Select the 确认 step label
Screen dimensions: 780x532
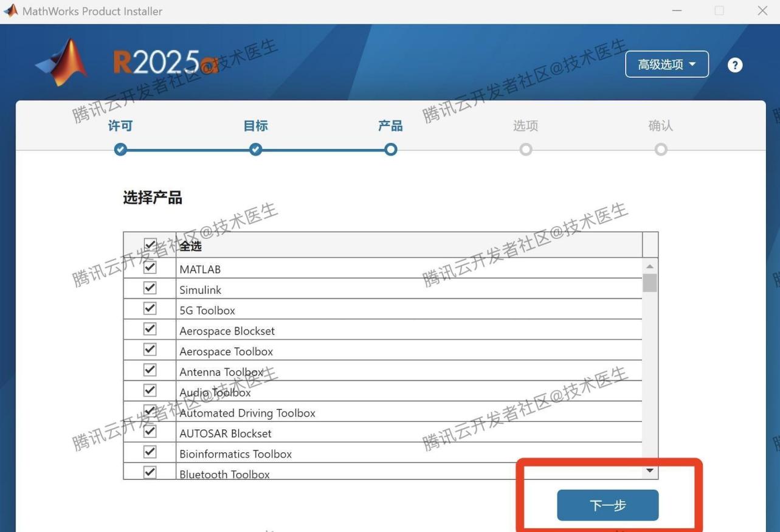coord(661,126)
